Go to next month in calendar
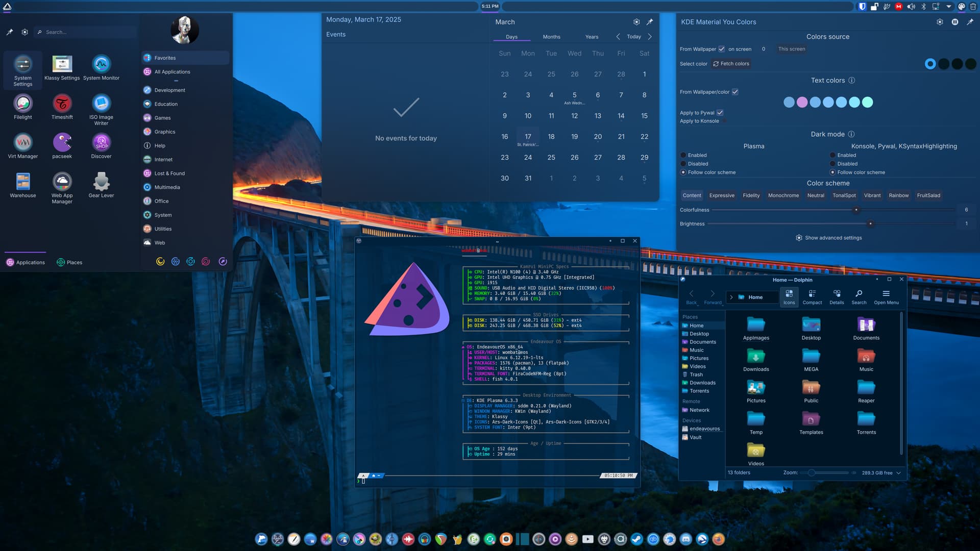The image size is (980, 551). [x=649, y=37]
